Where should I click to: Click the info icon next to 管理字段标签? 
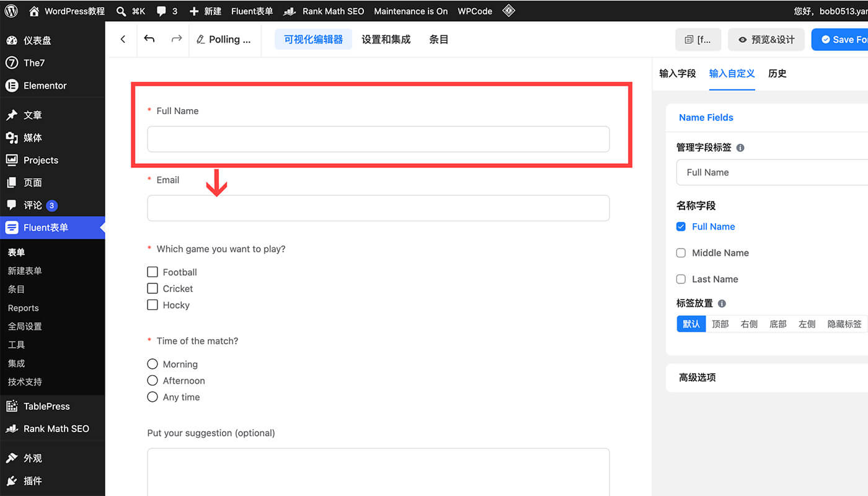[740, 148]
